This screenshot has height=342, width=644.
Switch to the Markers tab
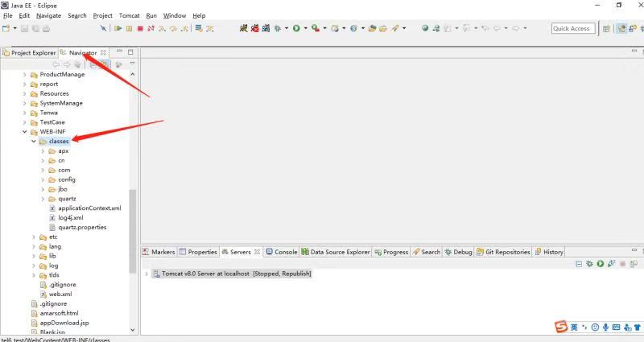point(159,252)
